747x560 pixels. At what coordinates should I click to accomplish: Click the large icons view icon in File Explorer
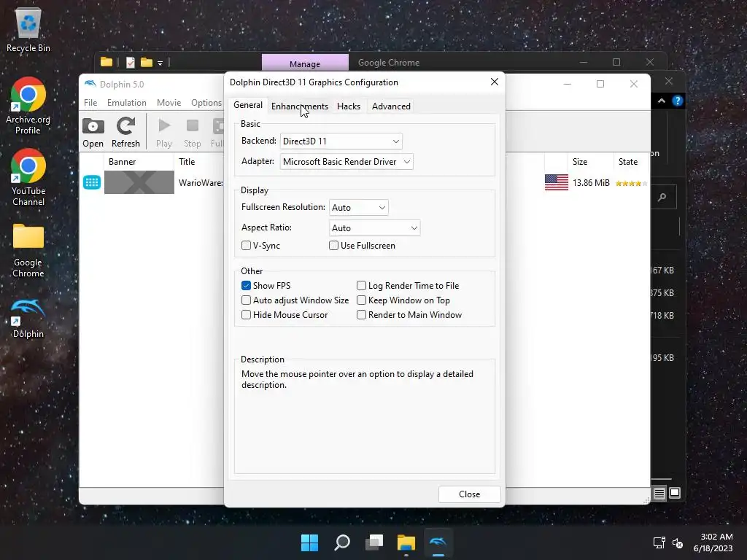pyautogui.click(x=675, y=493)
